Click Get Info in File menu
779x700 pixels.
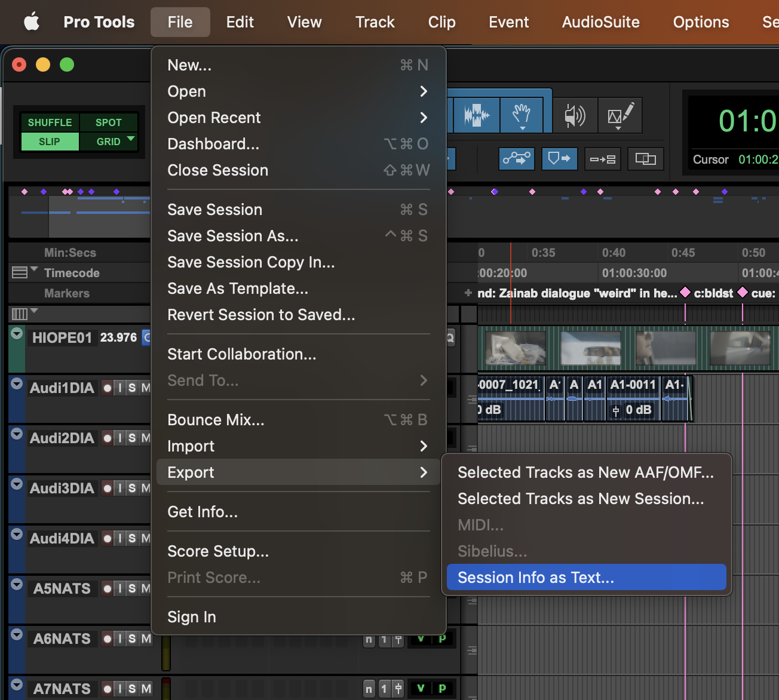pyautogui.click(x=299, y=512)
